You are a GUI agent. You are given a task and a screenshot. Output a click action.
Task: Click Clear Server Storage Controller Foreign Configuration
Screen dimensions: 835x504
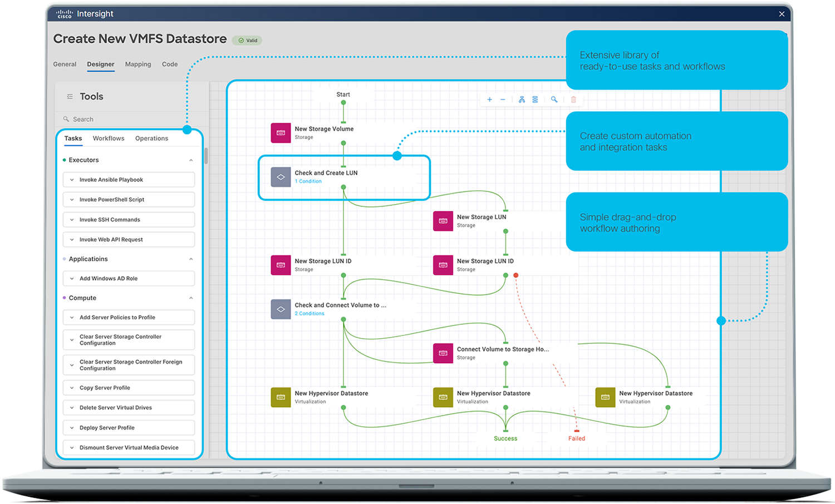point(129,365)
